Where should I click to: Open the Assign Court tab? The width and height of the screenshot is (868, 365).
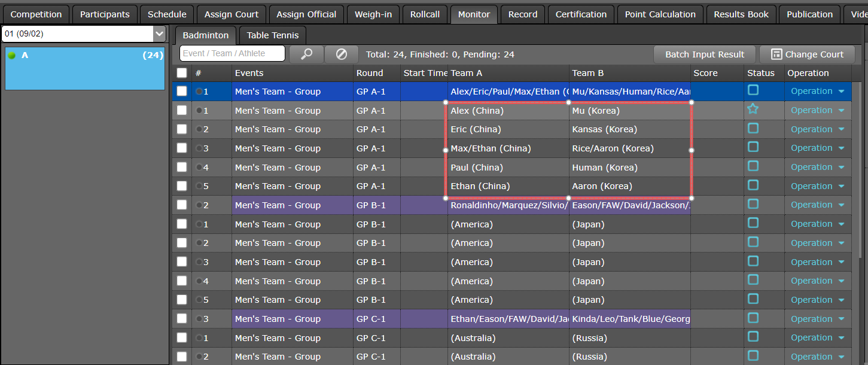pyautogui.click(x=232, y=14)
